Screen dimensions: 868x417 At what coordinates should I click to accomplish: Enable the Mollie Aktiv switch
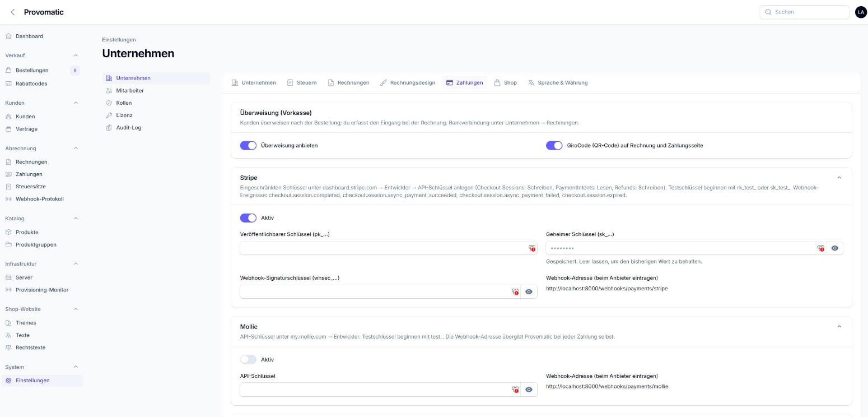click(248, 360)
